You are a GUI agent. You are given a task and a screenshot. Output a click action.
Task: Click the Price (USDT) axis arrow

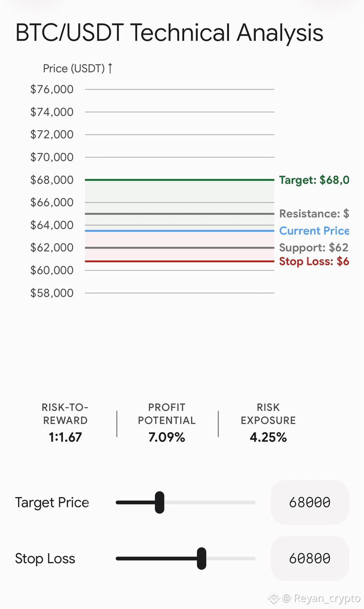[110, 68]
